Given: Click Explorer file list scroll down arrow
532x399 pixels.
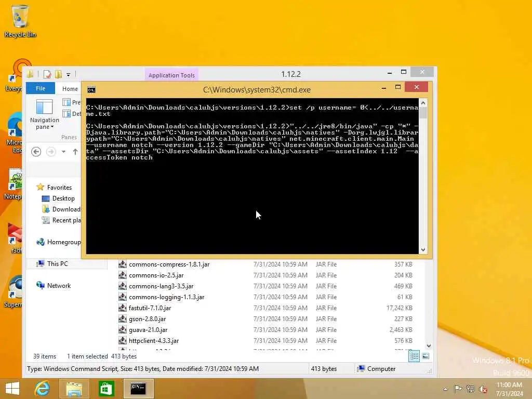Looking at the screenshot, I should pos(429,345).
